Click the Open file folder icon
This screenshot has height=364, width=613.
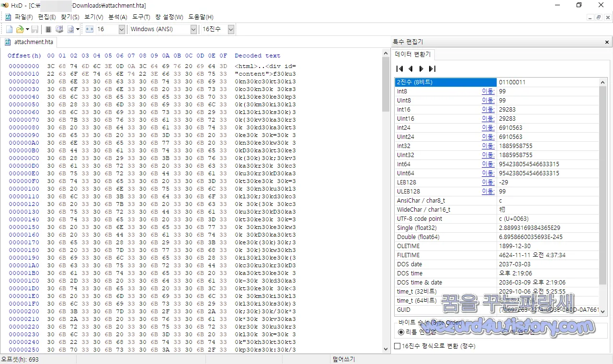20,29
